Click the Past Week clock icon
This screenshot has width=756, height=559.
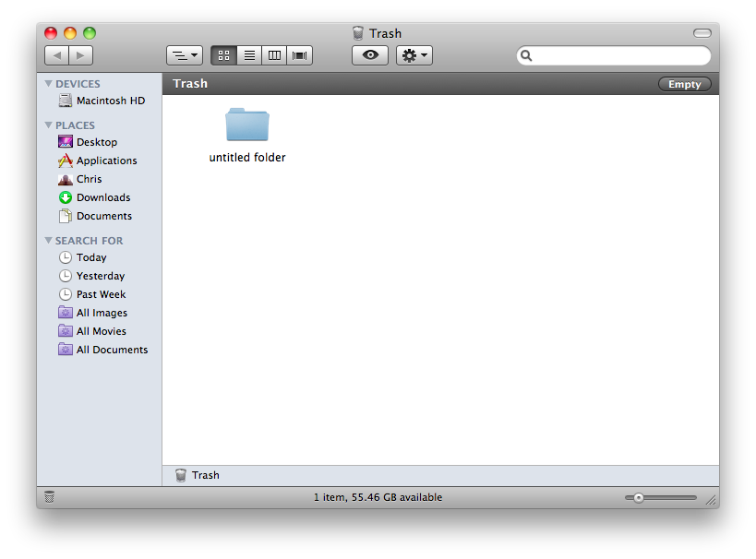pyautogui.click(x=66, y=294)
